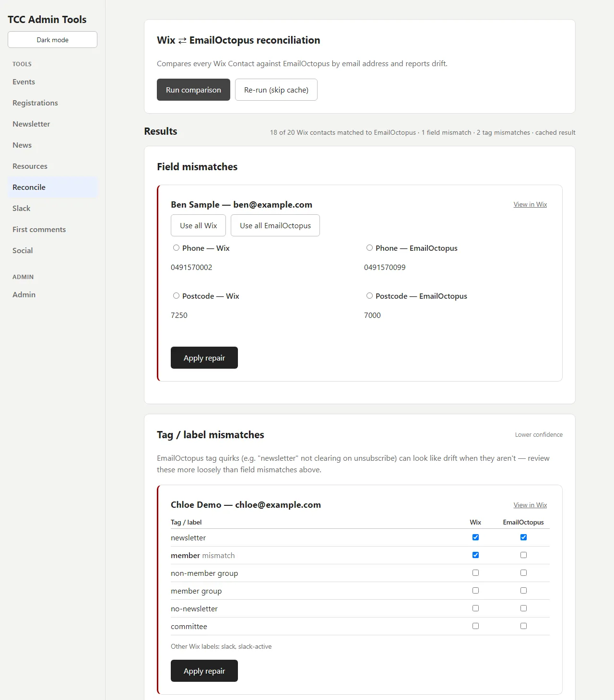This screenshot has width=614, height=700.
Task: Apply repair for Chloe Demo
Action: [204, 671]
